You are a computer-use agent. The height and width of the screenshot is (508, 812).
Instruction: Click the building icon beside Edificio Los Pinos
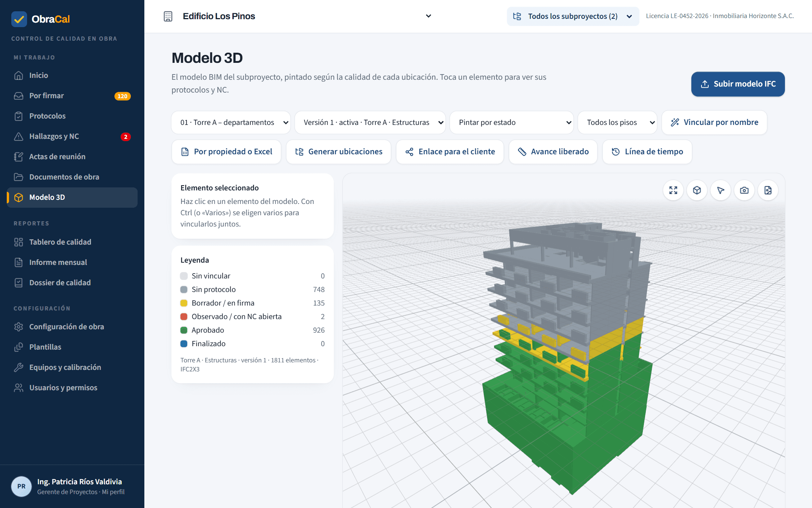[x=168, y=16]
